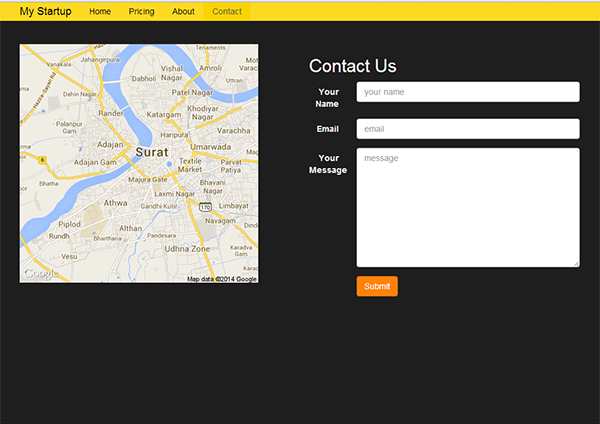Focus the message text area
The image size is (600, 424).
pos(468,207)
